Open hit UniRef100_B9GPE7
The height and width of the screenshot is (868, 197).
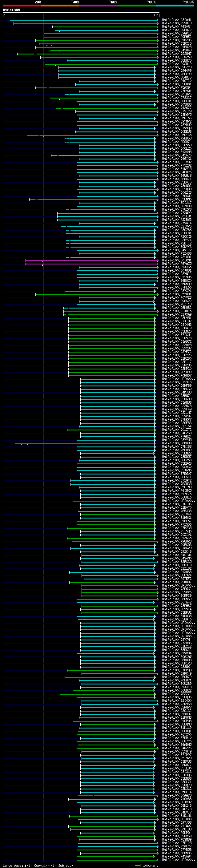pyautogui.click(x=176, y=33)
